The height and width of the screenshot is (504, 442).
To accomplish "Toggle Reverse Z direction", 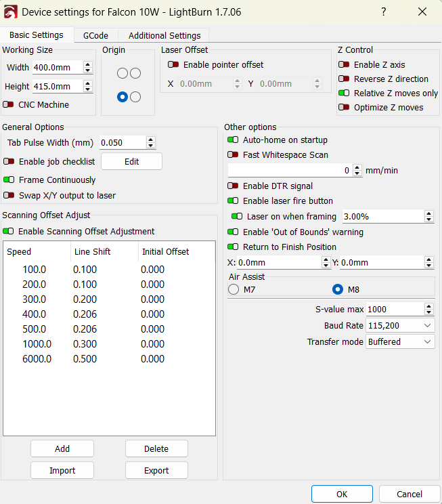I will point(344,79).
